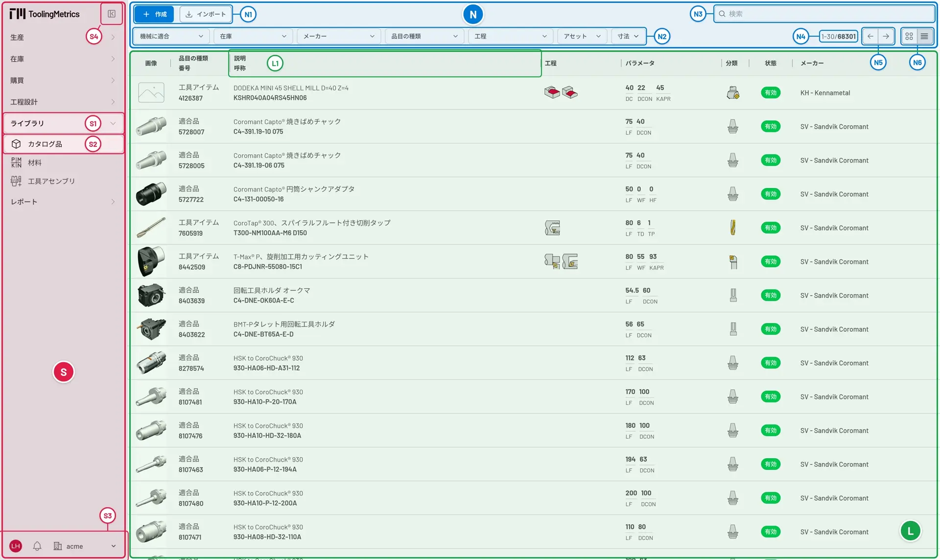Switch to grid view
This screenshot has height=560, width=940.
click(909, 36)
